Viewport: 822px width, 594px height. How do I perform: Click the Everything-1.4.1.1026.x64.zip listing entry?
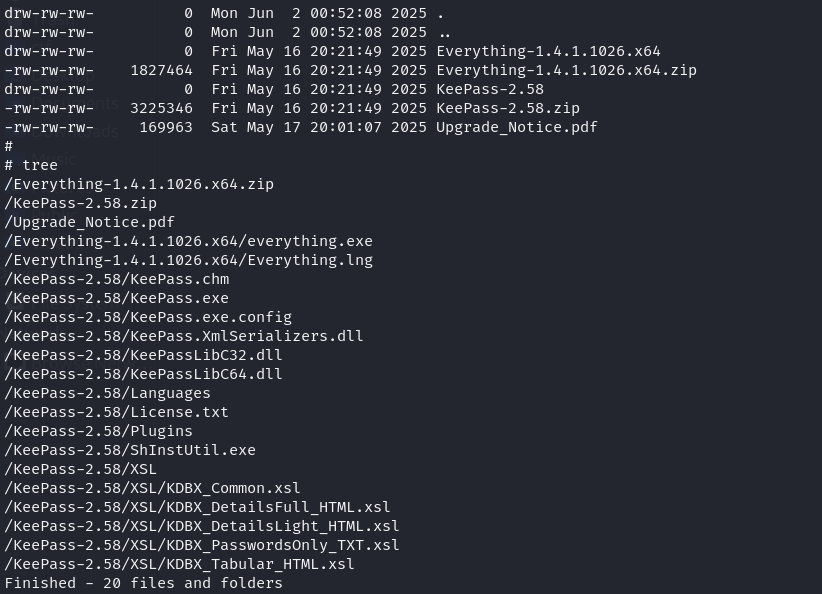350,70
